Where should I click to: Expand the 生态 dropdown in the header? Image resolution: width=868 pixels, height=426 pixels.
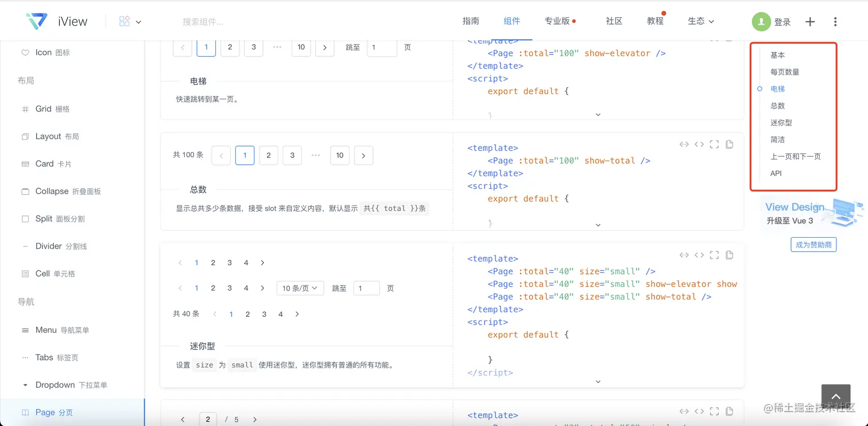coord(701,21)
